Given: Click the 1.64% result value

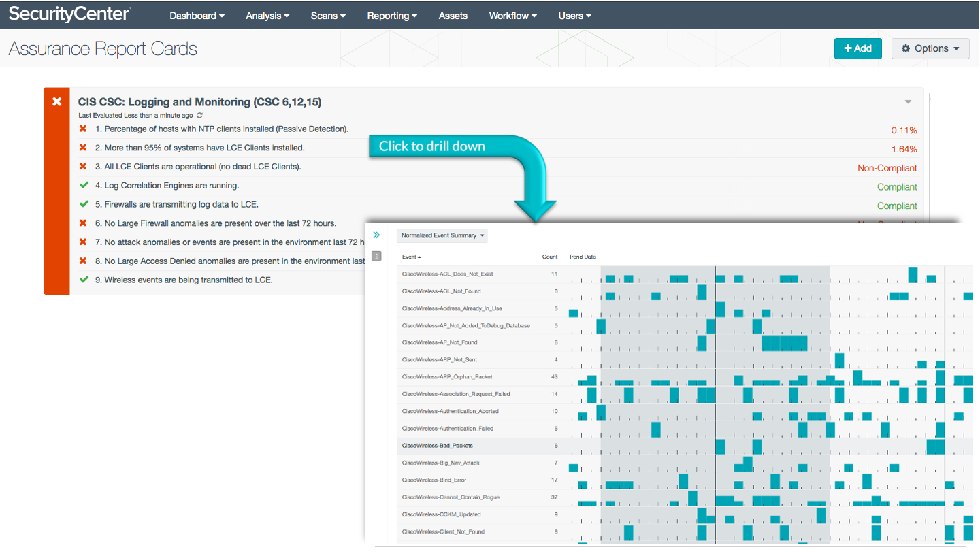Looking at the screenshot, I should pyautogui.click(x=904, y=149).
